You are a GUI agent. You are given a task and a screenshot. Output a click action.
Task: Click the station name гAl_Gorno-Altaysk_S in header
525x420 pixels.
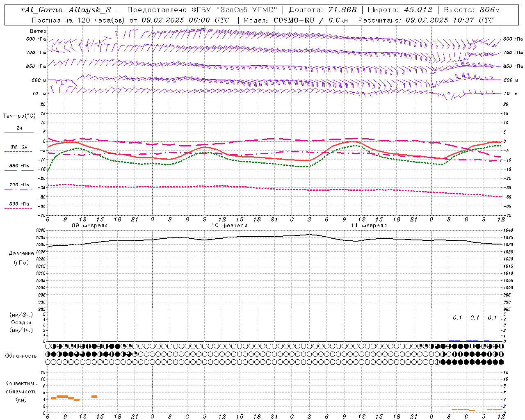pyautogui.click(x=66, y=10)
